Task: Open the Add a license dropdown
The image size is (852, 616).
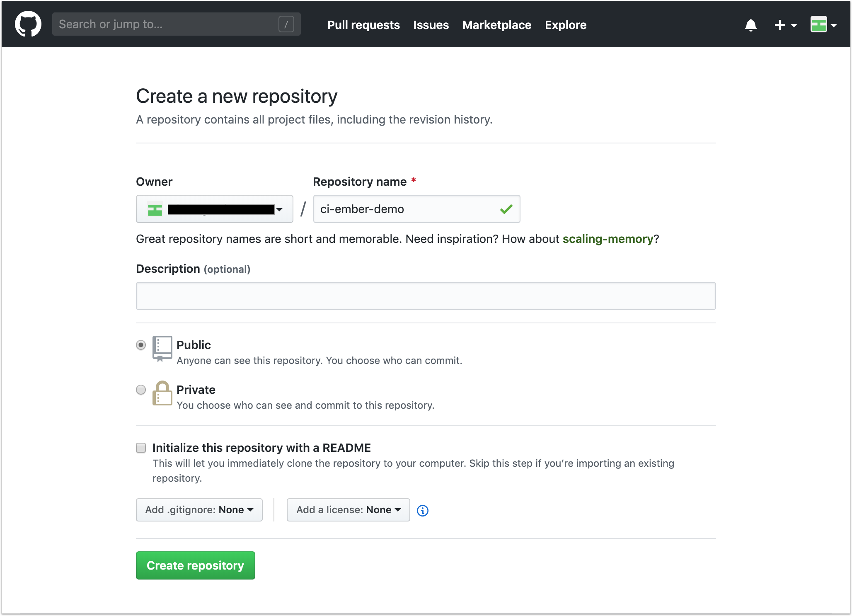Action: click(348, 510)
